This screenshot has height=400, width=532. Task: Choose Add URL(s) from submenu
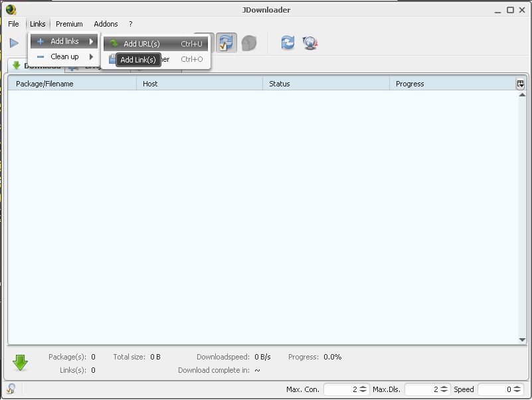(155, 44)
